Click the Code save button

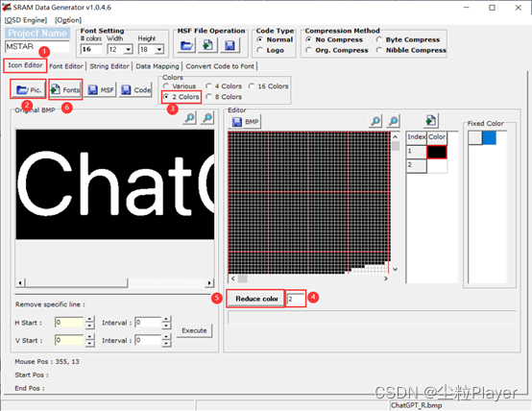[x=135, y=90]
